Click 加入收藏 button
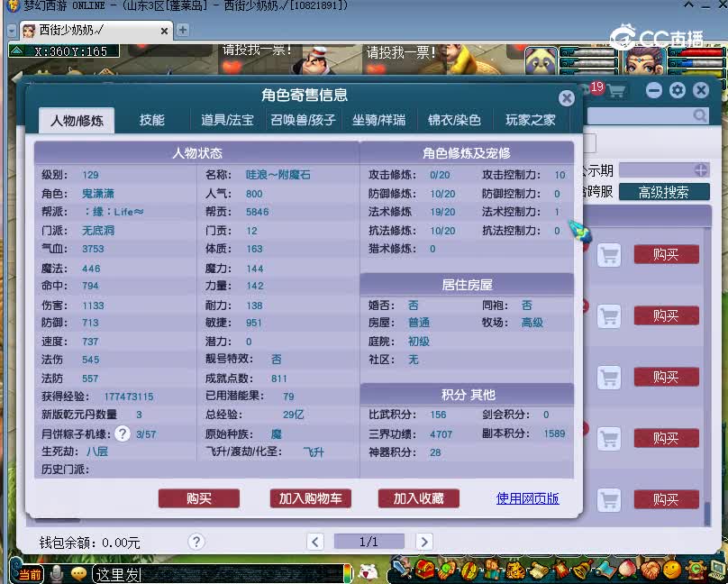This screenshot has height=584, width=728. 419,498
